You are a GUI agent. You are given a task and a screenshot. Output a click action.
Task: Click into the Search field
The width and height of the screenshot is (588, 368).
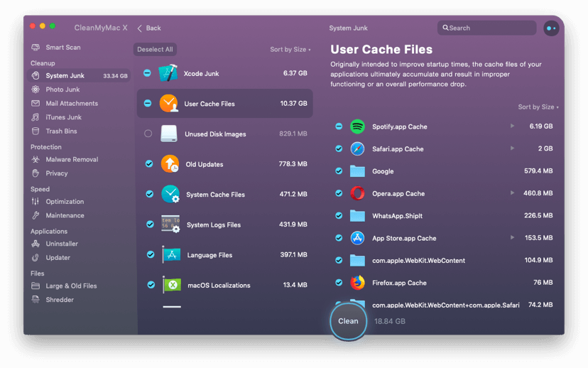[490, 28]
